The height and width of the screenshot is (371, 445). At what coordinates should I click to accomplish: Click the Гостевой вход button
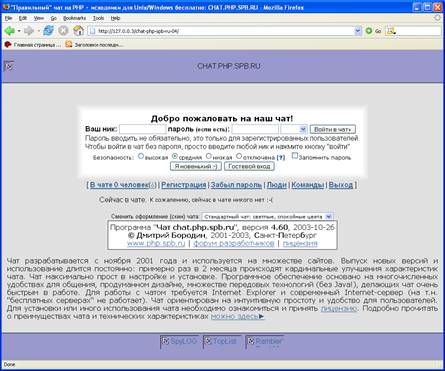pos(249,166)
